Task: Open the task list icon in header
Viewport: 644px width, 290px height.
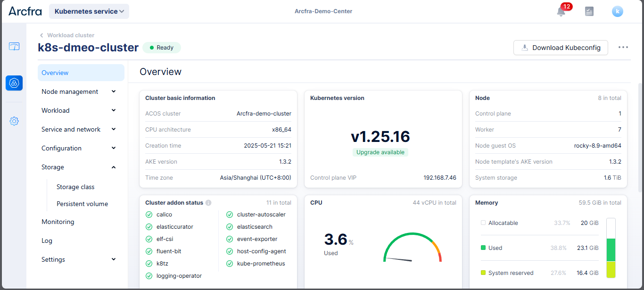Action: tap(589, 11)
